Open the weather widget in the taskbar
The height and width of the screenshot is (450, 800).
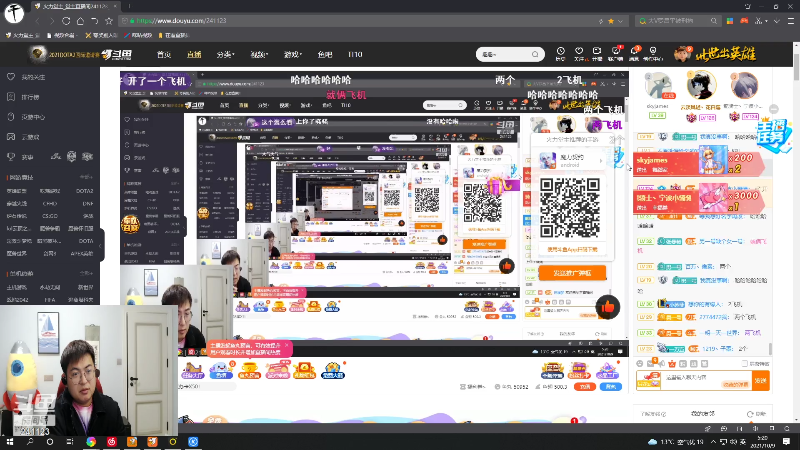(676, 442)
